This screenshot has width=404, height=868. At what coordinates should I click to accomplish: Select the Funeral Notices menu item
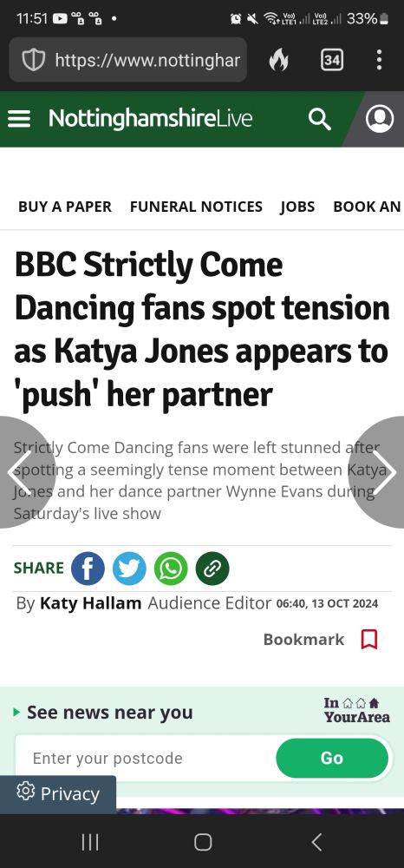coord(196,207)
